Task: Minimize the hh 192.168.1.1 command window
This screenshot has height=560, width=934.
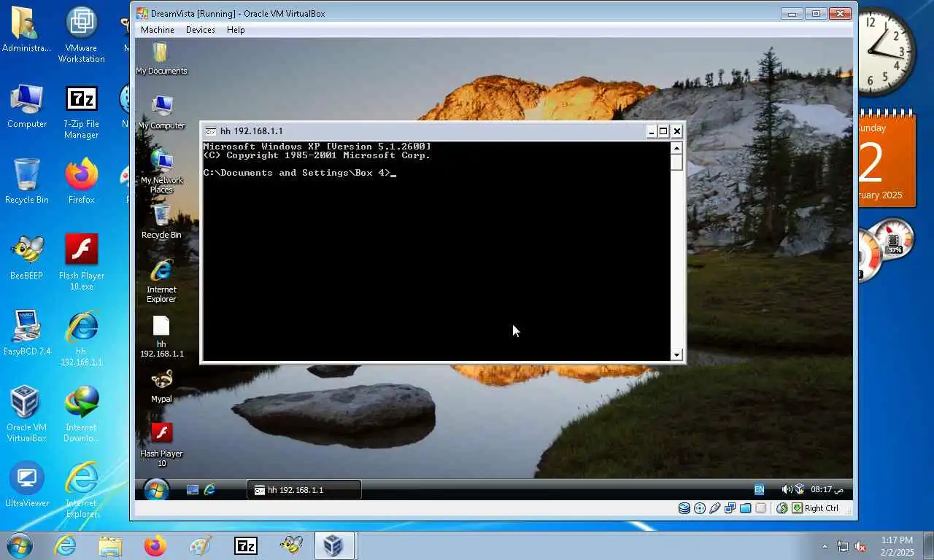Action: pos(651,131)
